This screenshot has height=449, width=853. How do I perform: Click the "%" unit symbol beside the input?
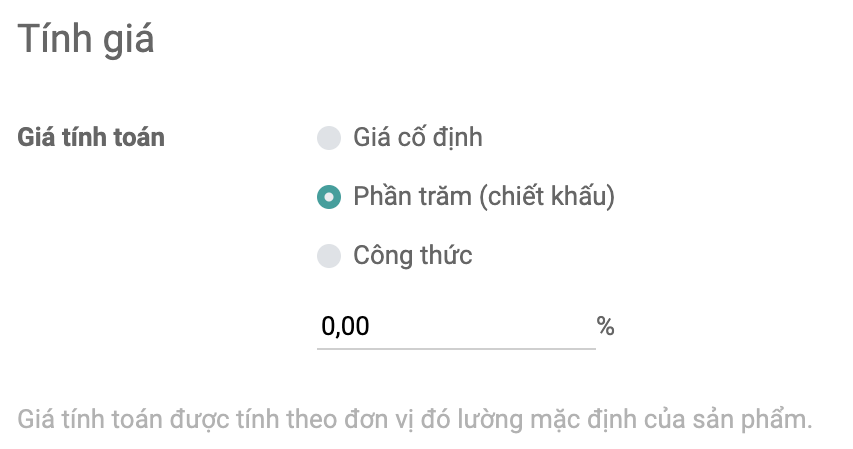[605, 327]
